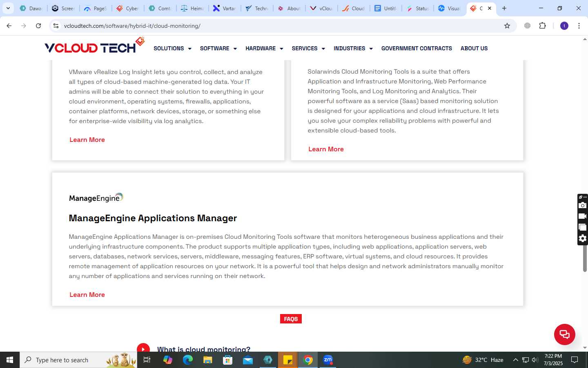This screenshot has height=368, width=588.
Task: Go back using the back arrow
Action: pos(9,26)
